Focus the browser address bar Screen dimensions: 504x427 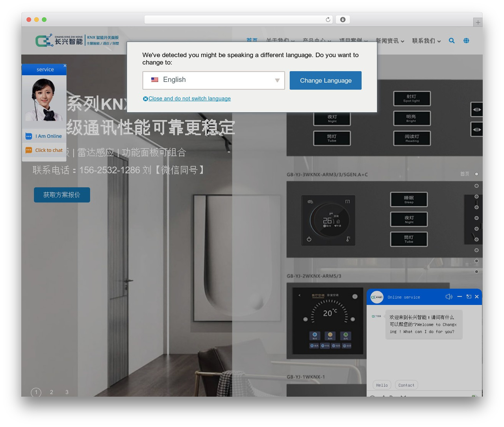click(x=239, y=20)
